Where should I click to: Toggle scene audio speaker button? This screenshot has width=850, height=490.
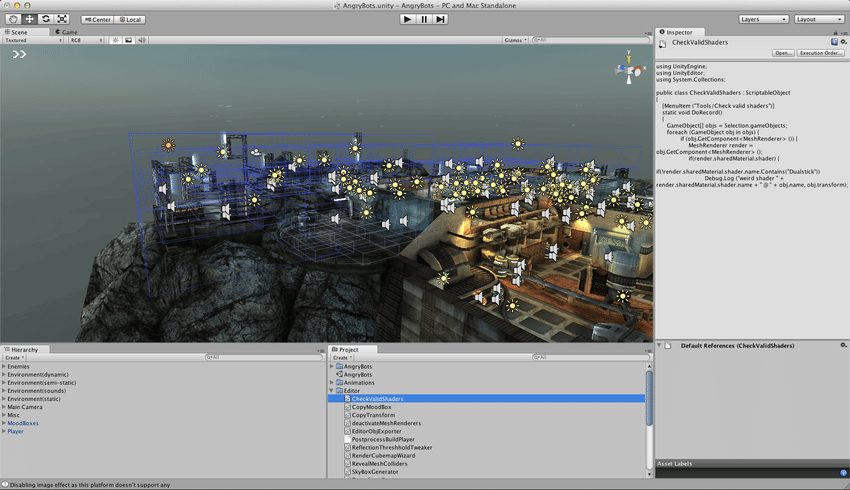(141, 40)
